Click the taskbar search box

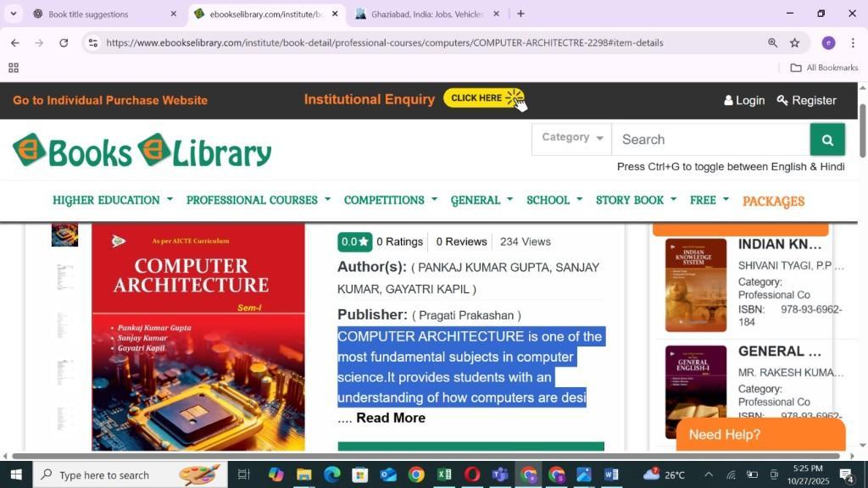[130, 474]
